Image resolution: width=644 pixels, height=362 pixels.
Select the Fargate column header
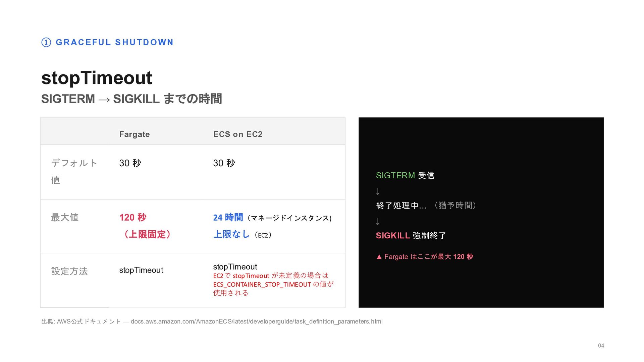pyautogui.click(x=134, y=134)
